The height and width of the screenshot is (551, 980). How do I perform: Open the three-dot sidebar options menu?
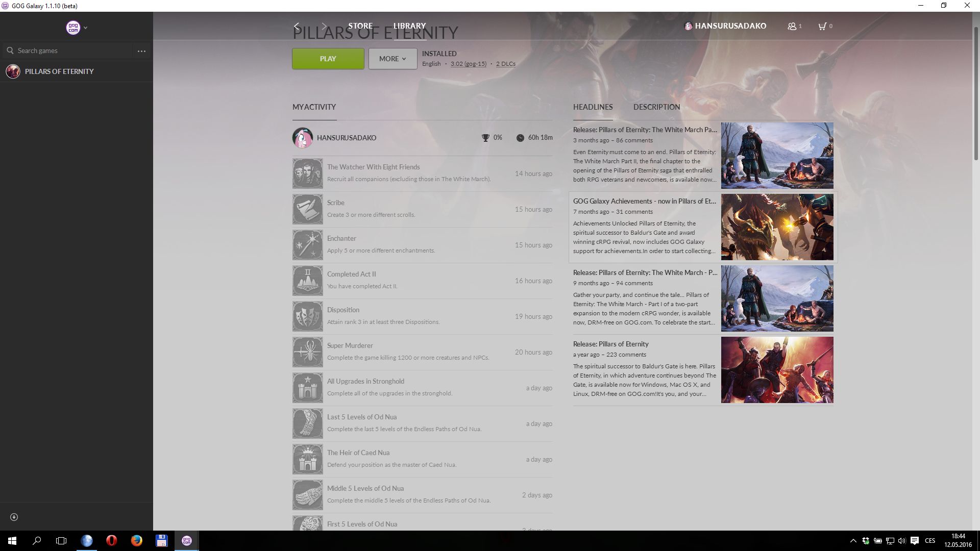(x=141, y=51)
